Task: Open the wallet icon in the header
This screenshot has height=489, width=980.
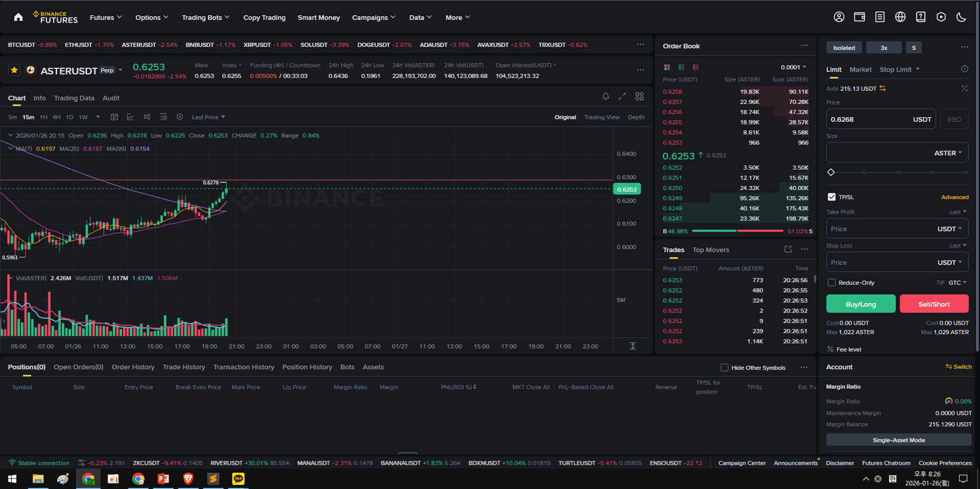Action: click(x=860, y=17)
